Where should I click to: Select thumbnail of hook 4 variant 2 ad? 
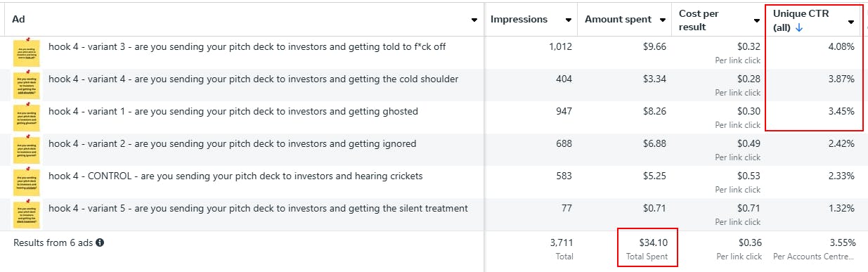[x=27, y=150]
